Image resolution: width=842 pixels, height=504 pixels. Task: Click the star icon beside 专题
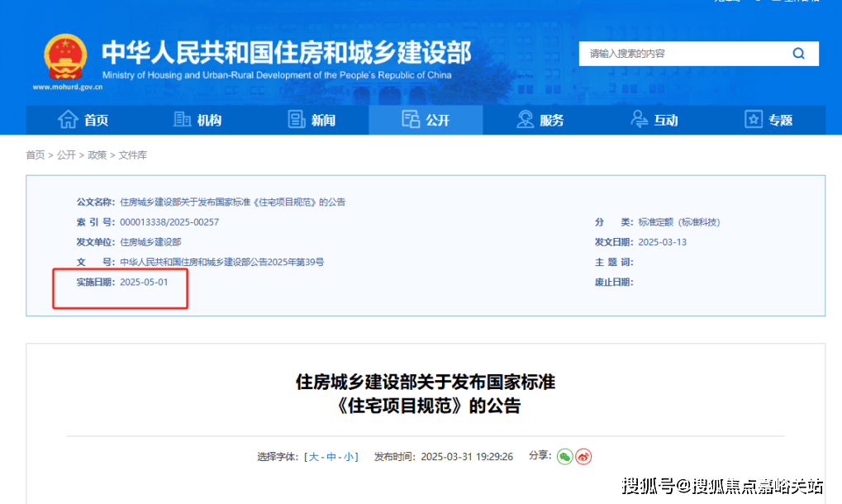(x=754, y=120)
